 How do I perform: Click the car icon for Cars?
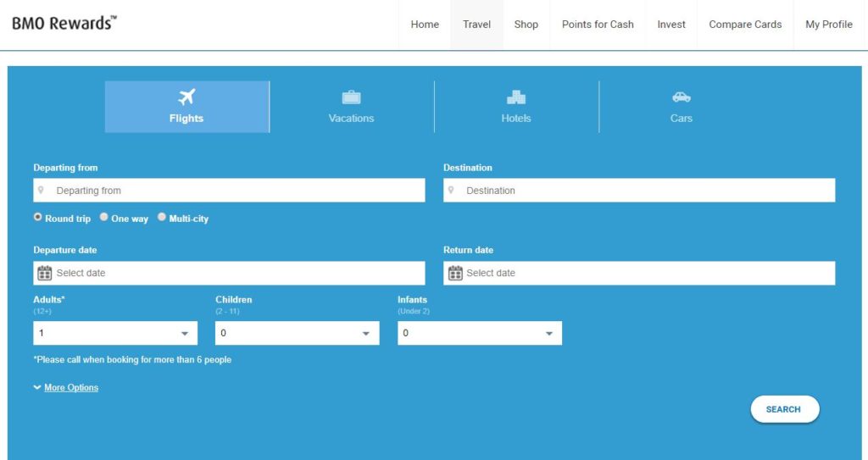pos(681,97)
